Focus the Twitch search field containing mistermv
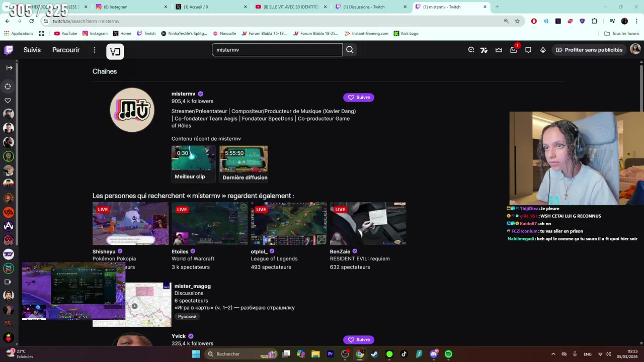The height and width of the screenshot is (362, 644). click(277, 50)
